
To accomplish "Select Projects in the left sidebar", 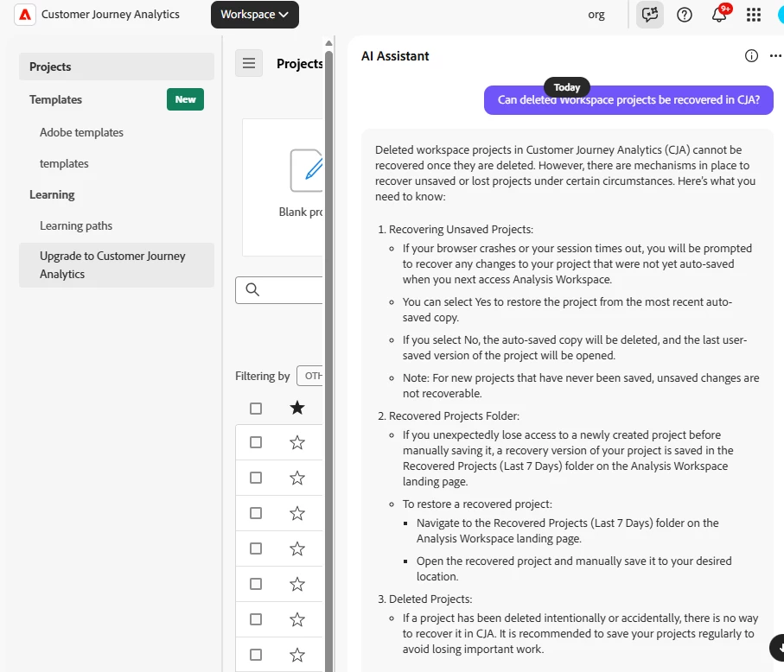I will pos(117,67).
